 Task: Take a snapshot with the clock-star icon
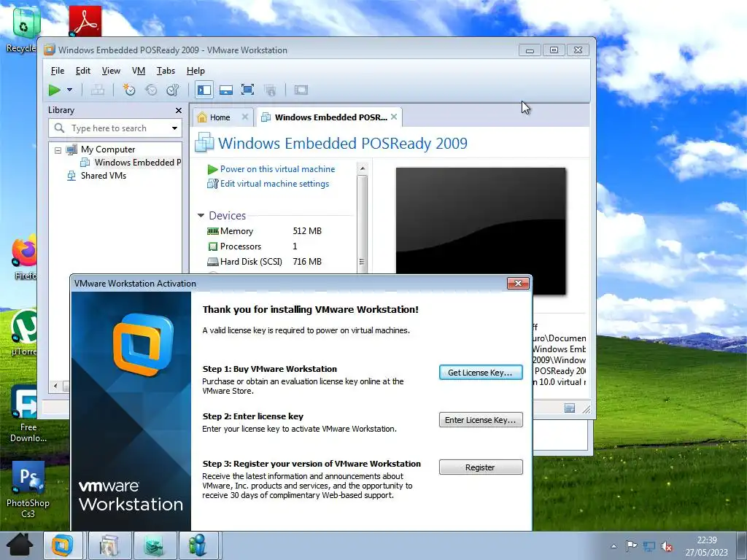[x=129, y=90]
